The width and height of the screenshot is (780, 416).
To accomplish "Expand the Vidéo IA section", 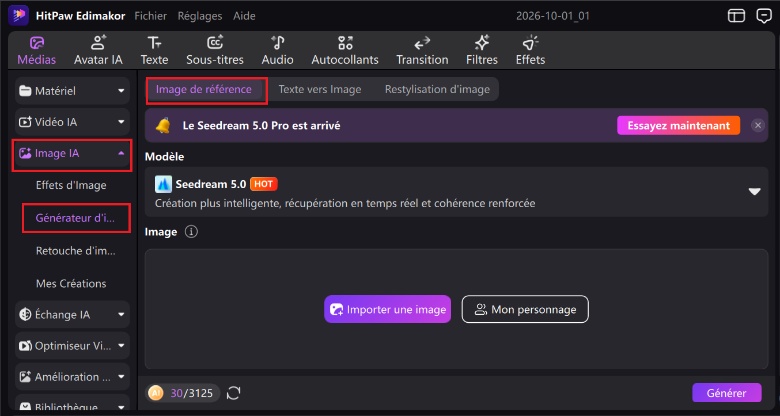I will tap(72, 122).
